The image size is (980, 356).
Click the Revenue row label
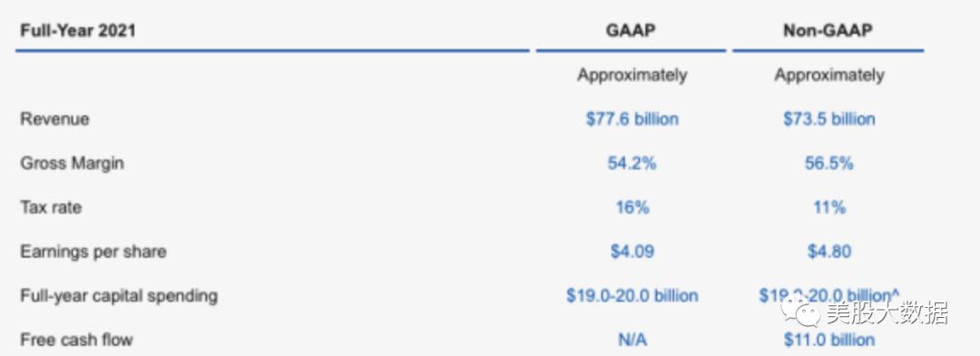(55, 119)
